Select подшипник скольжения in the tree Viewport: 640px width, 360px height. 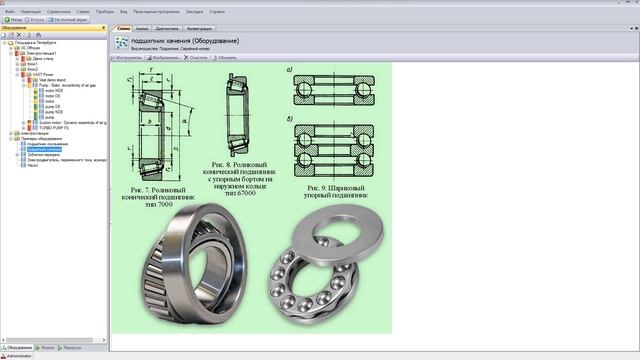point(47,144)
